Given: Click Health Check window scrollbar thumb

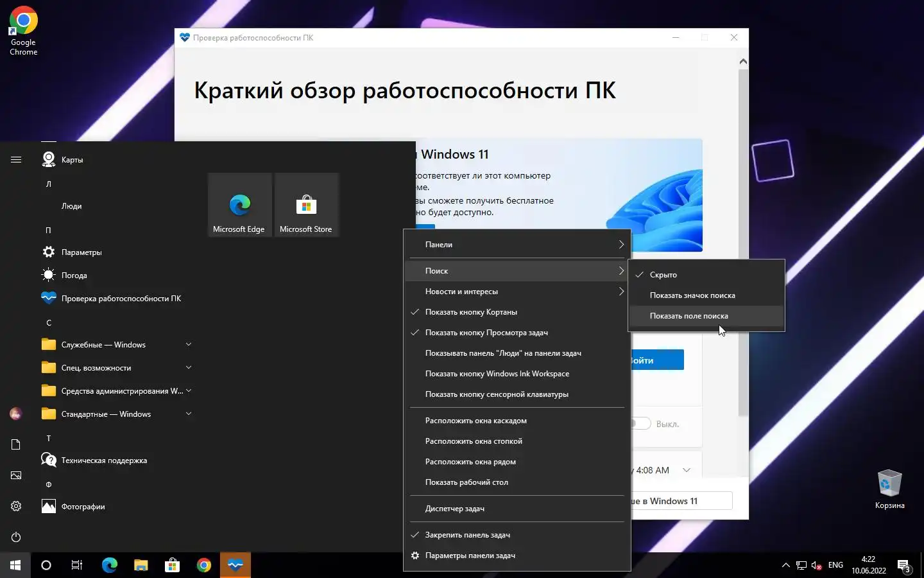Looking at the screenshot, I should pyautogui.click(x=743, y=241).
